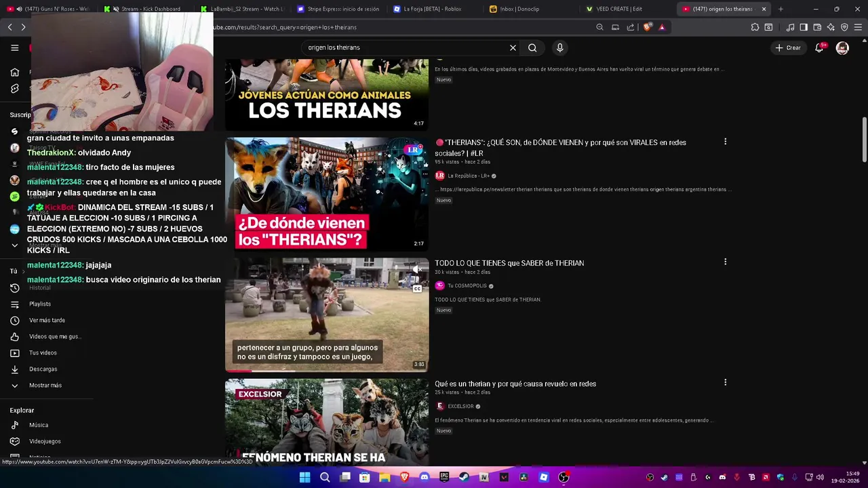Click the share page icon in address bar
The width and height of the screenshot is (868, 488).
631,27
